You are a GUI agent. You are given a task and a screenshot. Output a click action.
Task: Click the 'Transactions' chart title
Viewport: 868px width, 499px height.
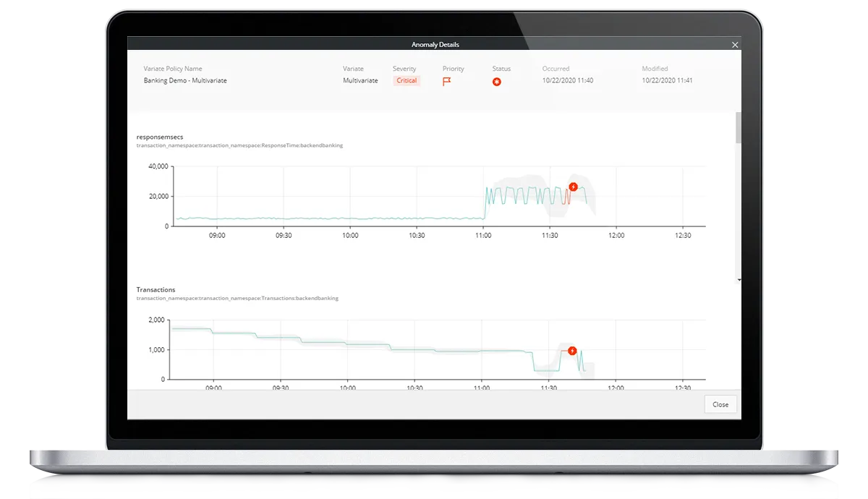pos(156,290)
